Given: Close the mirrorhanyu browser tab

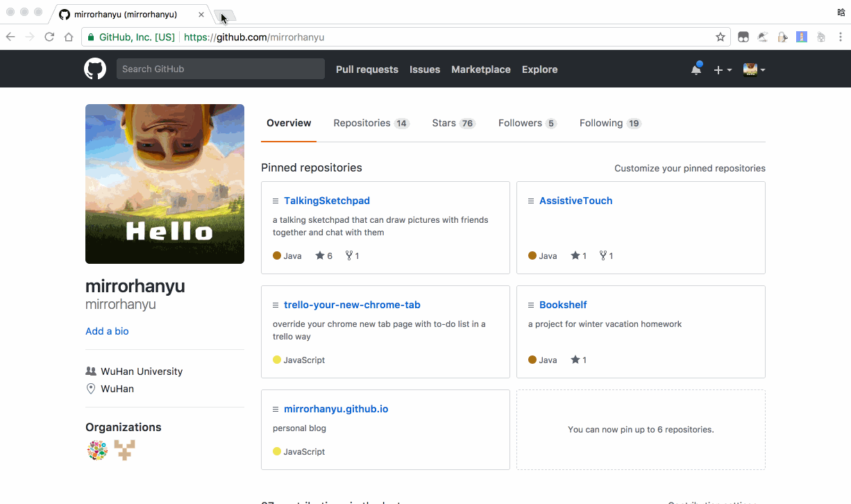Looking at the screenshot, I should click(x=201, y=14).
